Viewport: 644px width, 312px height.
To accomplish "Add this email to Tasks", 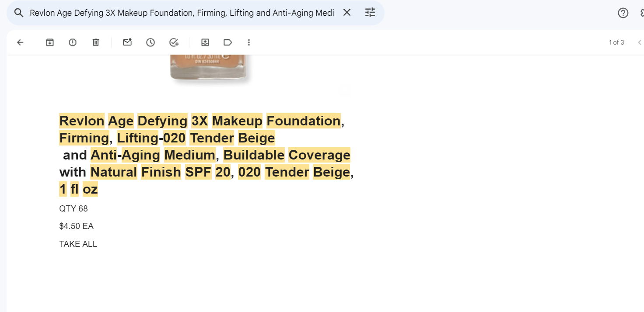I will pyautogui.click(x=174, y=42).
